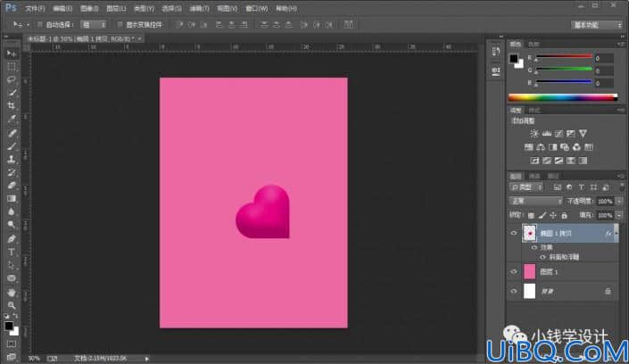629x364 pixels.
Task: Select the Healing Brush tool
Action: [x=12, y=133]
